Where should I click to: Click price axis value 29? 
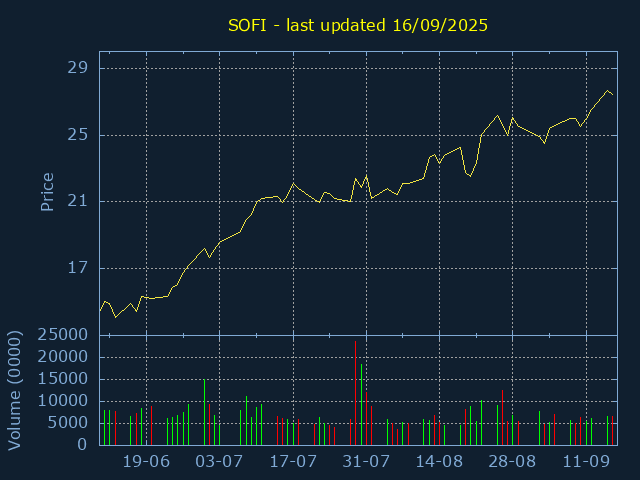point(78,68)
